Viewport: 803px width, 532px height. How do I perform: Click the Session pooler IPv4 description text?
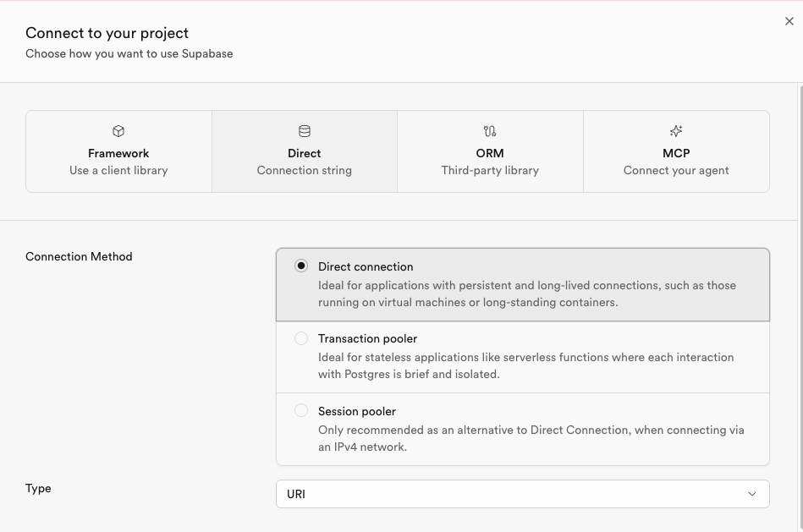click(531, 438)
